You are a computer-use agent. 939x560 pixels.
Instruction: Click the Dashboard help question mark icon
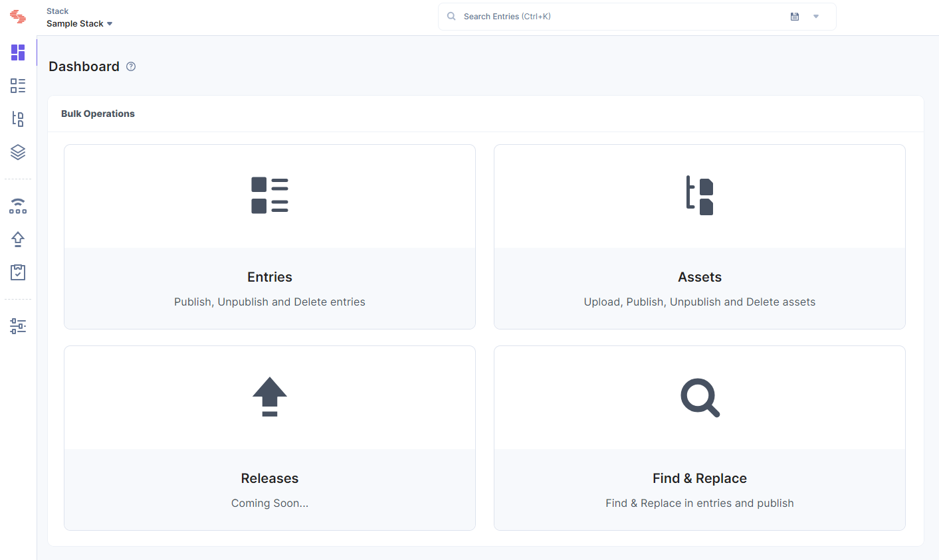[131, 66]
